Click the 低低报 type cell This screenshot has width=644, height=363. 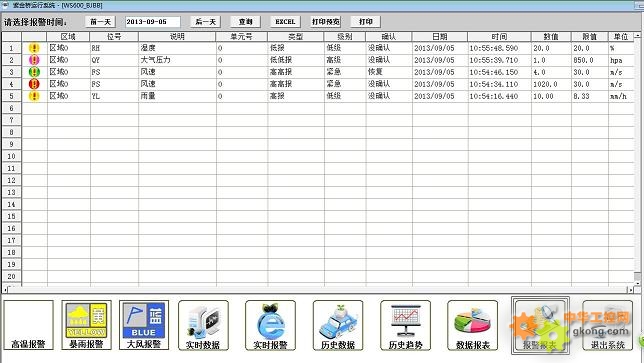pos(296,60)
